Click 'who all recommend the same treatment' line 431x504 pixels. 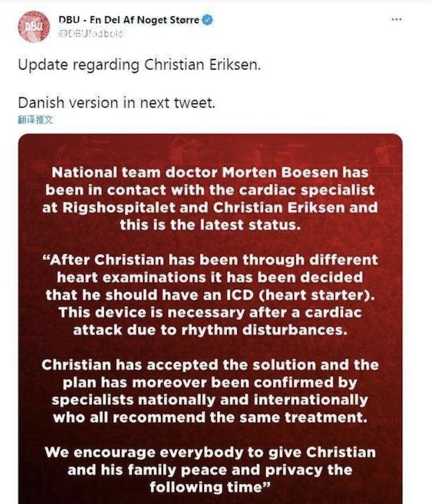coord(210,418)
